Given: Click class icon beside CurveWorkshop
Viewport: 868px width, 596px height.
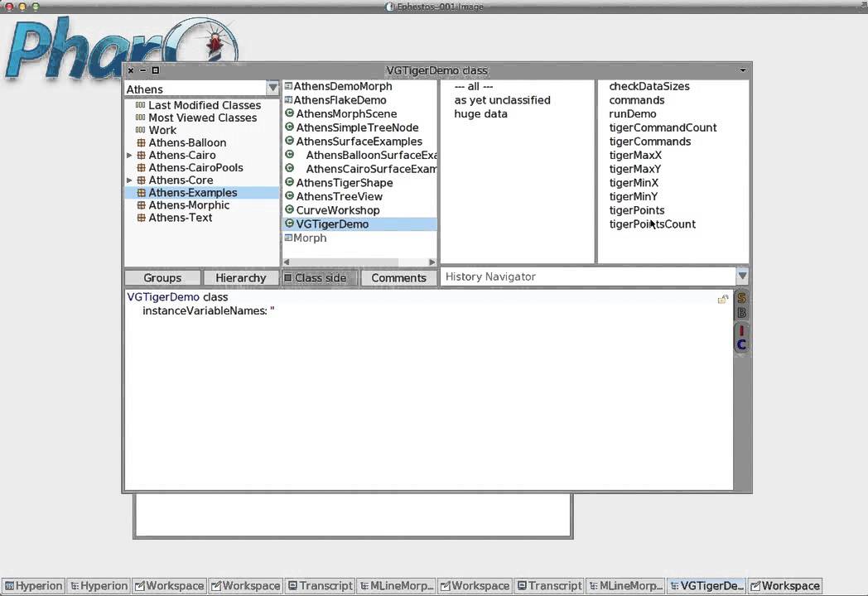Looking at the screenshot, I should 289,209.
